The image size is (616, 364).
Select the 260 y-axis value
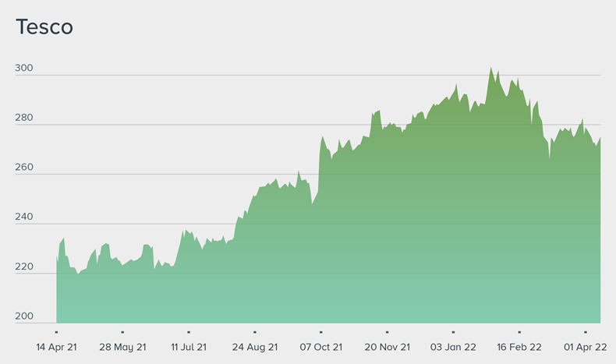[24, 168]
